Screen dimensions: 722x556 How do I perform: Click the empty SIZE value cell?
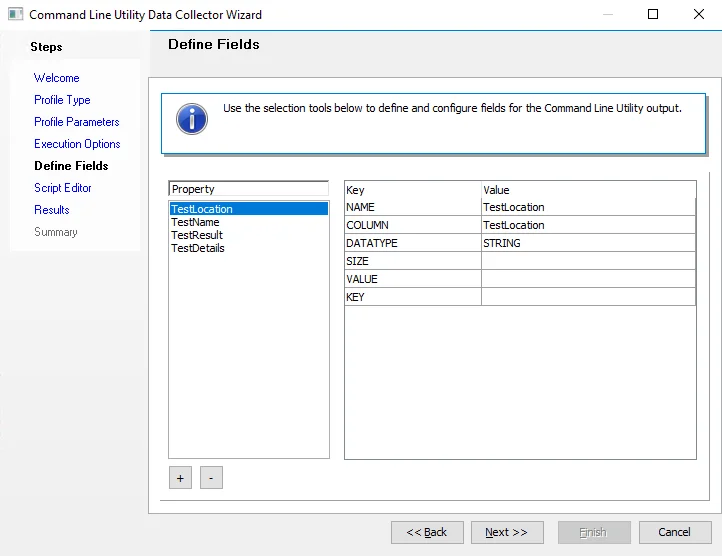click(x=588, y=261)
